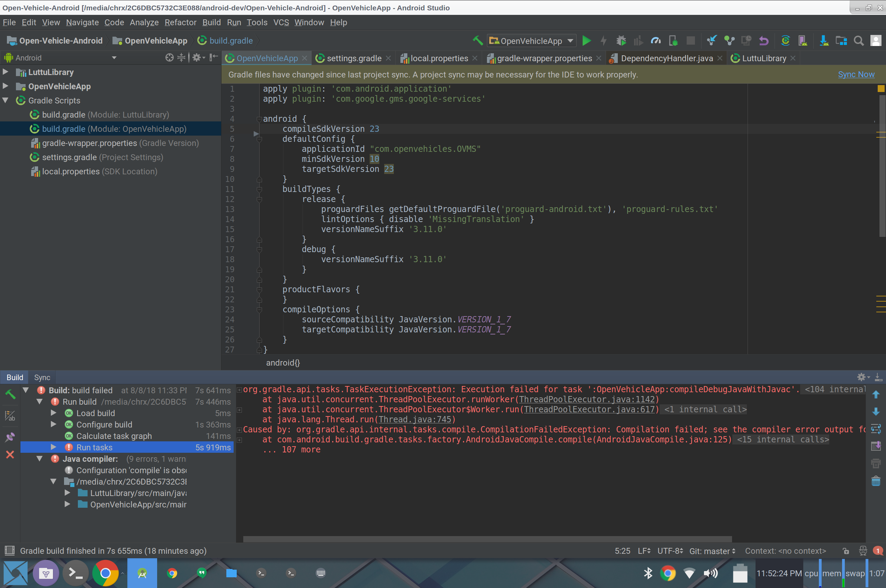Expand the LuttuLibrary module tree node
Screen dimensions: 886x588
pyautogui.click(x=6, y=72)
